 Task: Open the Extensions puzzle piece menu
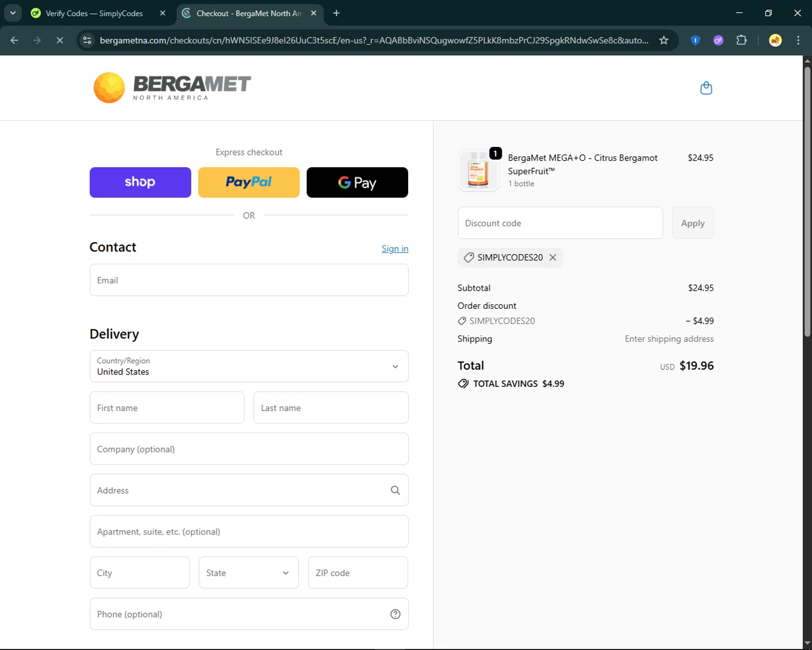(742, 40)
